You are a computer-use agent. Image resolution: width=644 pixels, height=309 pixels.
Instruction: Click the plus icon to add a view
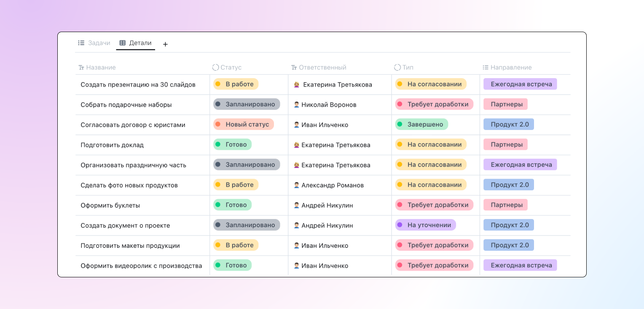point(165,44)
